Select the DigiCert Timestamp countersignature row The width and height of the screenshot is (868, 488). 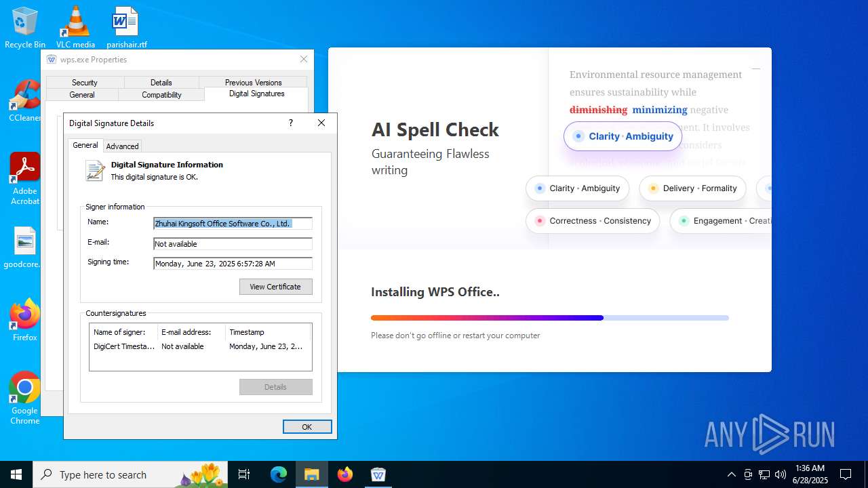(200, 346)
